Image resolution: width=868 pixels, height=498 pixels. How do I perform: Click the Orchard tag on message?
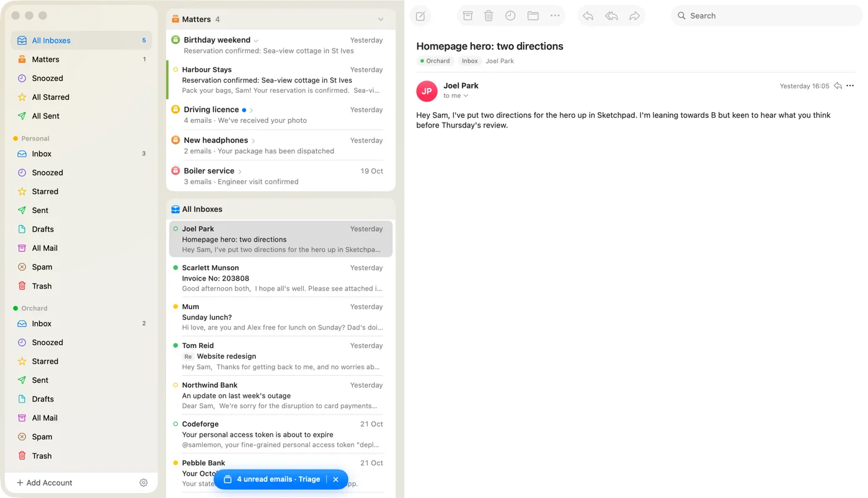pos(435,61)
